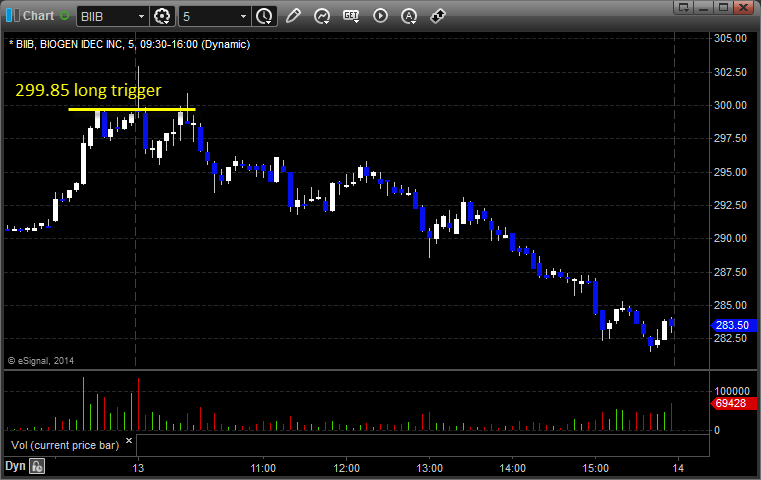Click the 15:00 time axis label
Viewport: 761px width, 480px height.
point(596,468)
